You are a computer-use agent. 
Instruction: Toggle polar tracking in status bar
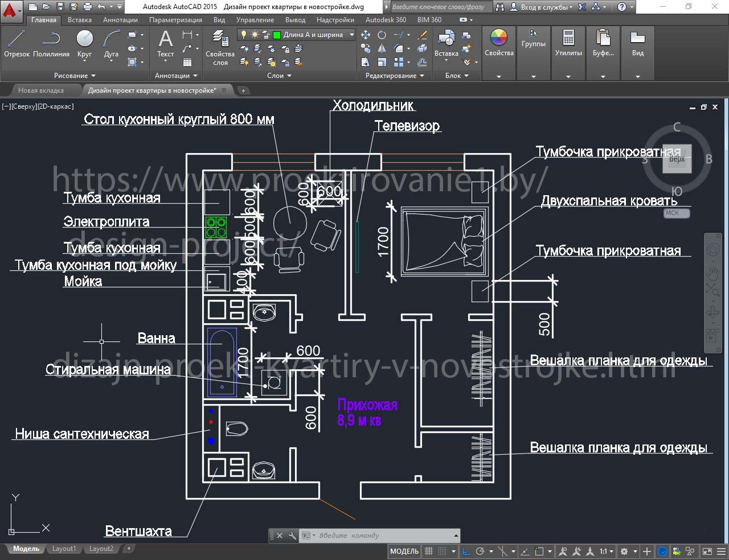click(480, 551)
